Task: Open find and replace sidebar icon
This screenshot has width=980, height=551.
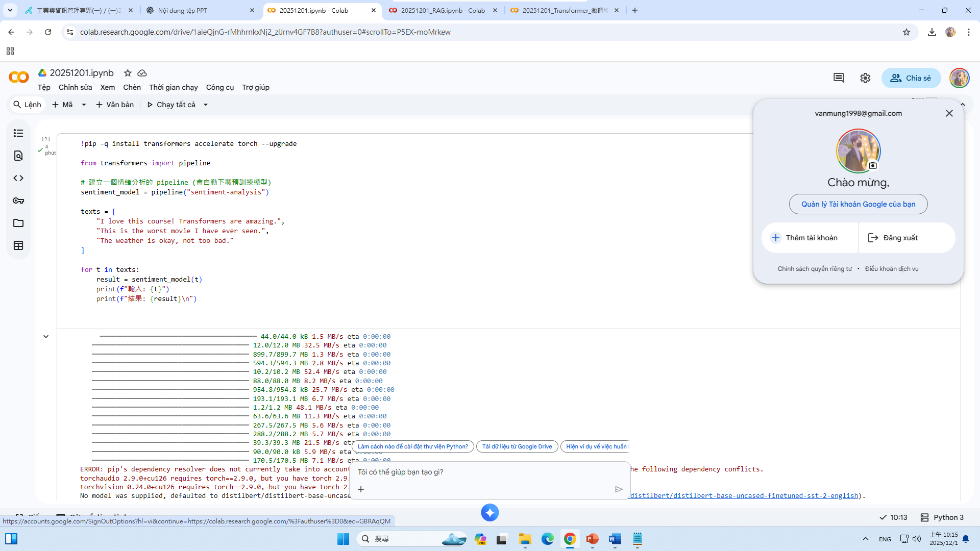Action: pos(18,156)
